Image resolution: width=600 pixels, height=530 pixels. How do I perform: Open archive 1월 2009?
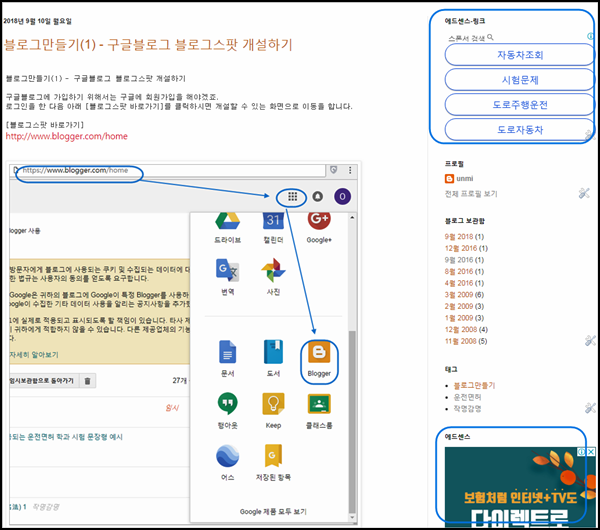click(x=459, y=318)
